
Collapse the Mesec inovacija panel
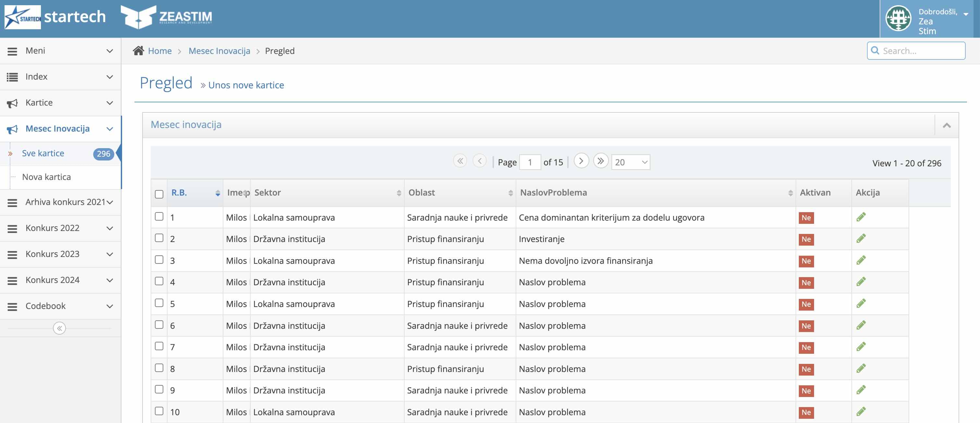point(947,125)
